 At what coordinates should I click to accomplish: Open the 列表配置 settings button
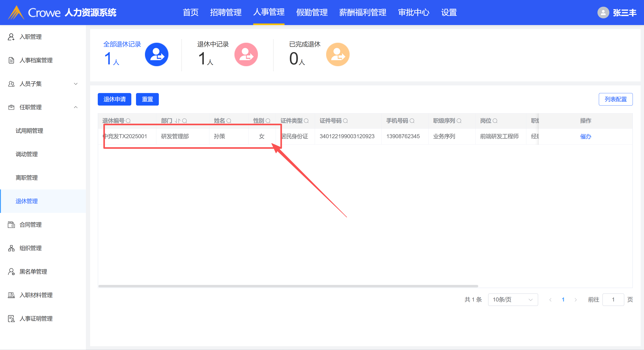pyautogui.click(x=616, y=99)
